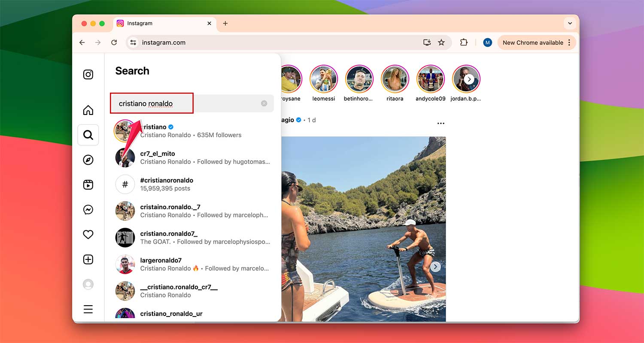Click the Chrome extensions puzzle icon
Viewport: 644px width, 343px height.
click(x=464, y=42)
